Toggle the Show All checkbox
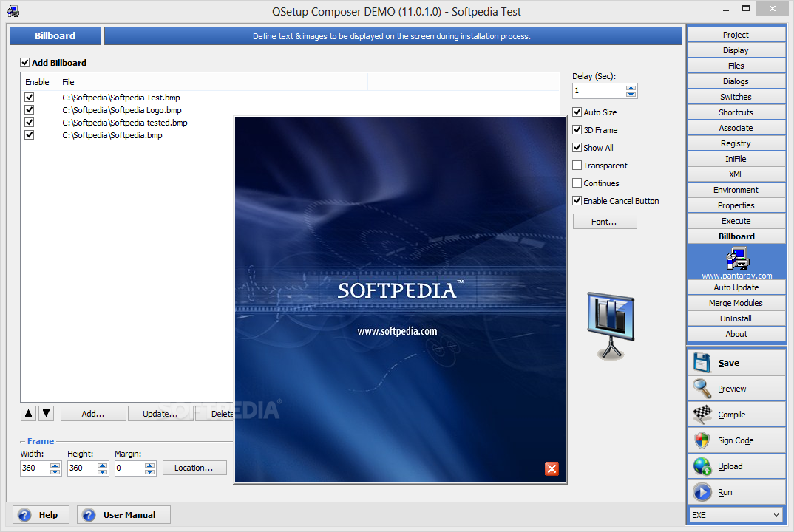 (x=577, y=147)
